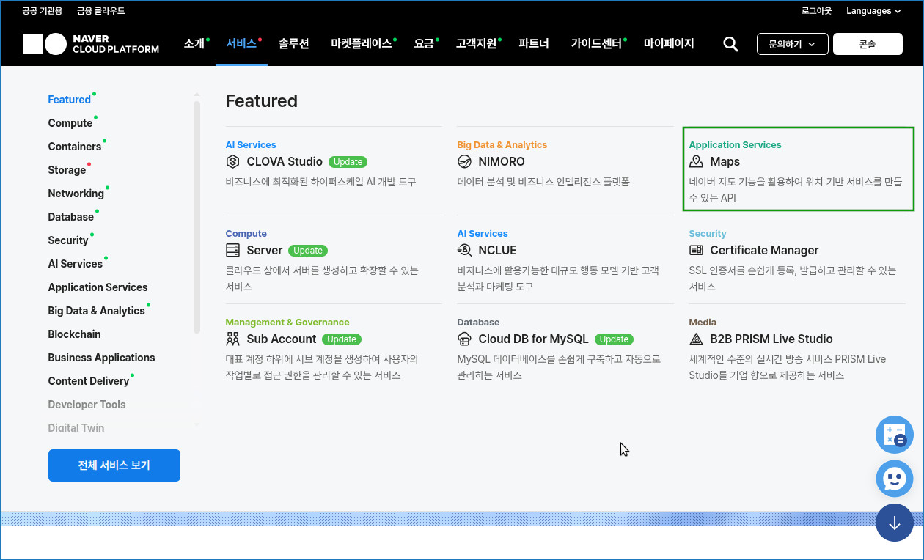Expand the Languages dropdown
The image size is (924, 560).
pyautogui.click(x=873, y=11)
